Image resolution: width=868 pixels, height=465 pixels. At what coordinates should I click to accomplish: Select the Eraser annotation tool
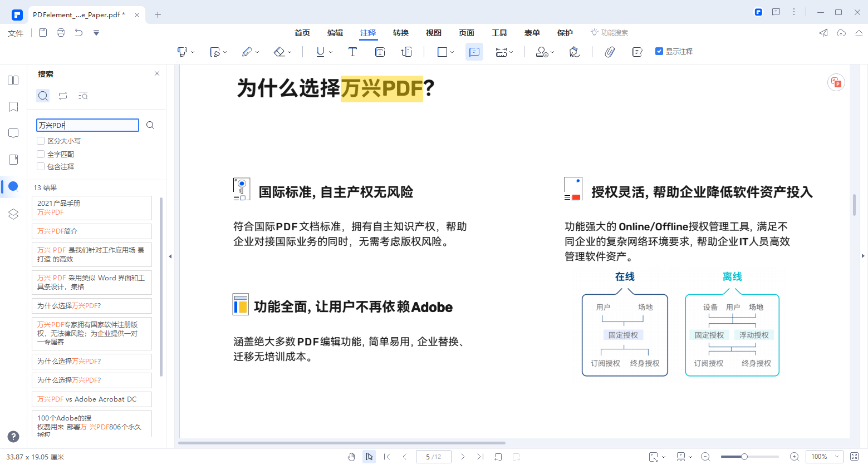(x=278, y=52)
